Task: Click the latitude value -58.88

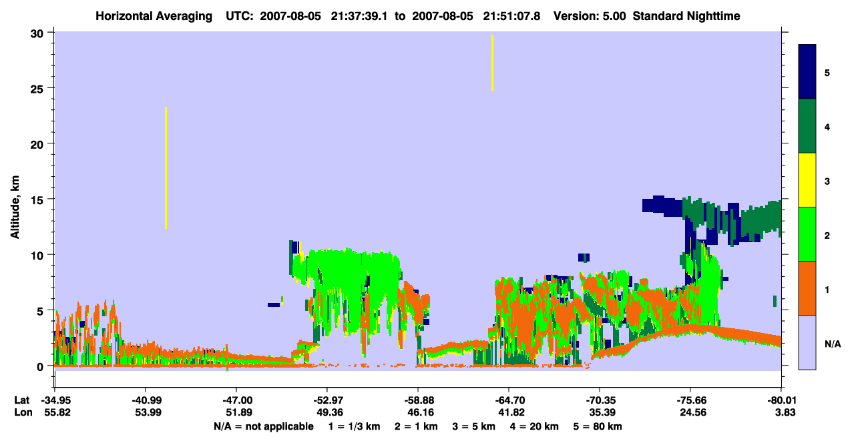Action: [x=418, y=400]
